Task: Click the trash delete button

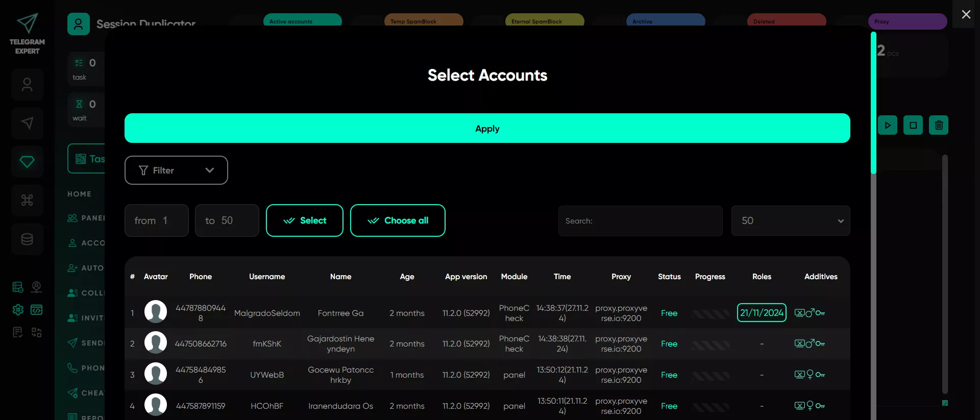Action: tap(939, 125)
